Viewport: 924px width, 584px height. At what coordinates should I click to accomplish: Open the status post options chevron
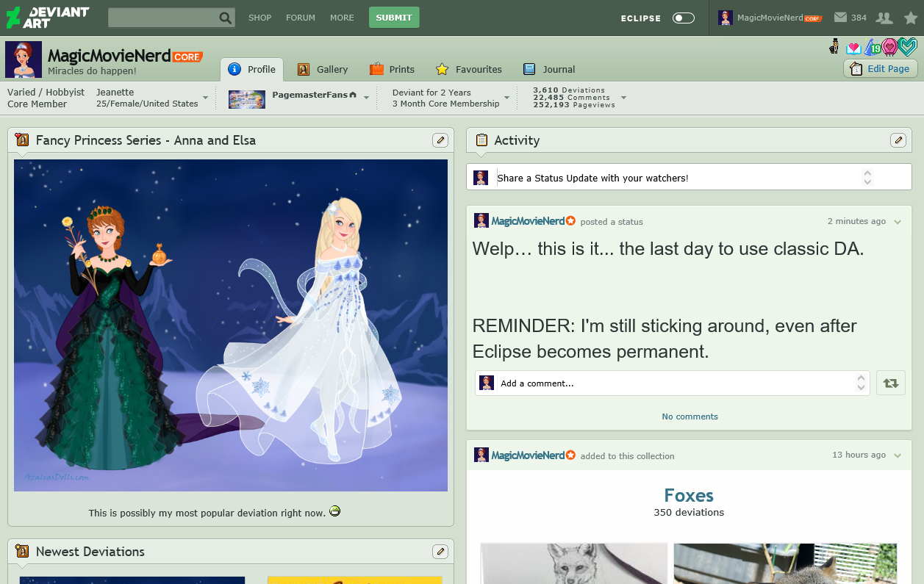click(x=898, y=222)
